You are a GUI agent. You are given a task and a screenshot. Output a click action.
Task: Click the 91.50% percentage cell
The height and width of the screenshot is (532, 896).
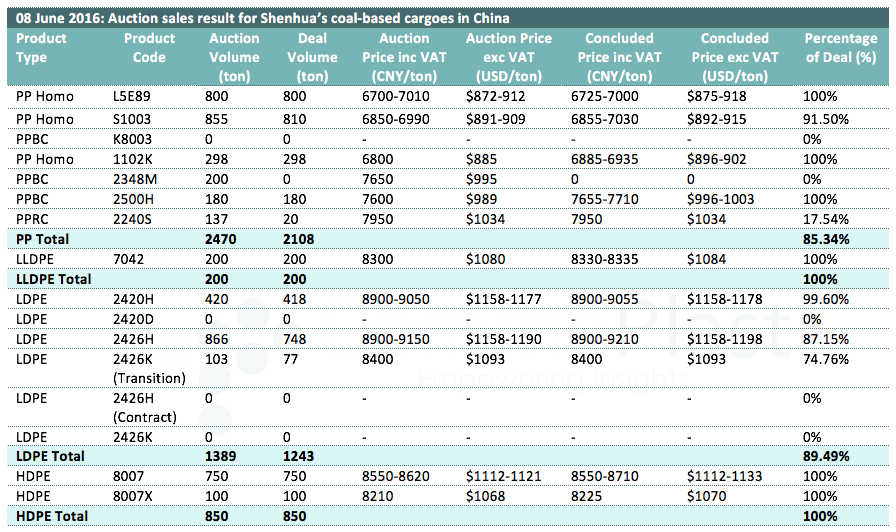pyautogui.click(x=826, y=119)
